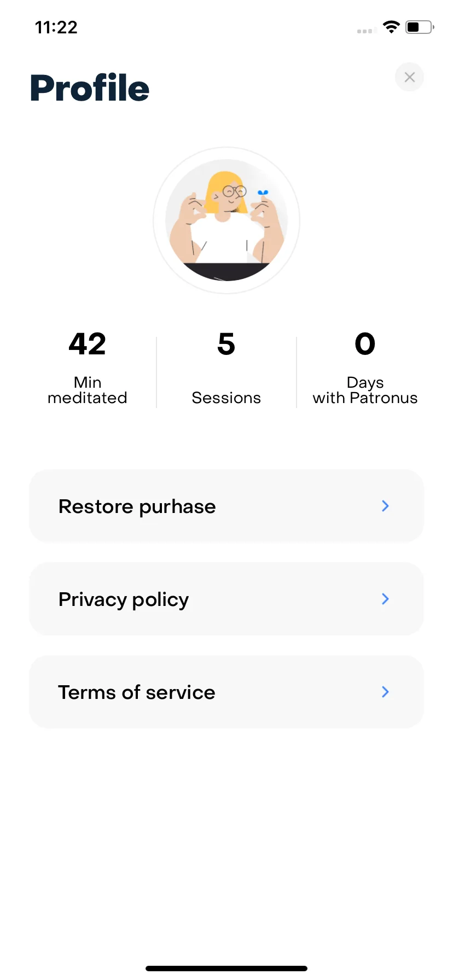Open Terms of service row

coord(226,692)
